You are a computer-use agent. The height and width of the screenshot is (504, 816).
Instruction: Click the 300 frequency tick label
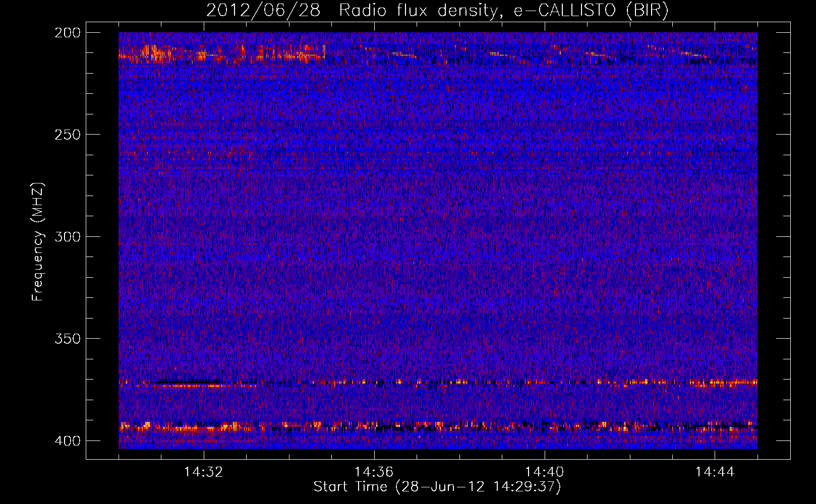coord(68,236)
